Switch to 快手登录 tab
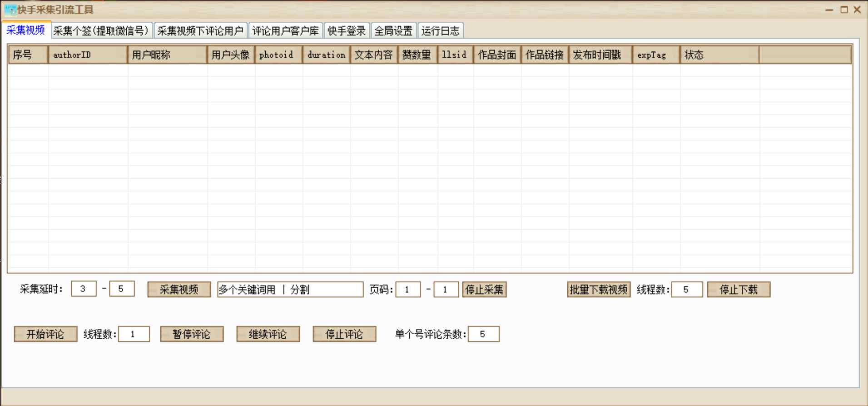Screen dimensions: 868x406 click(x=347, y=31)
